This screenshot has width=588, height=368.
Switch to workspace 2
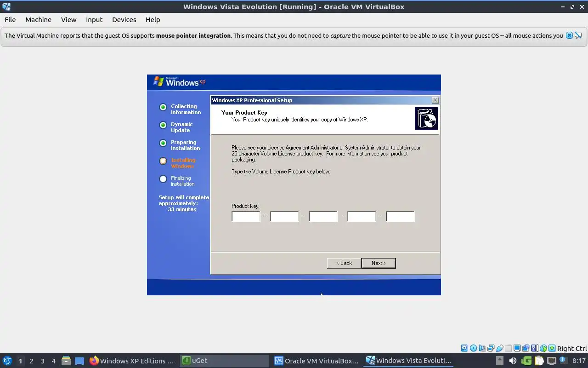(x=31, y=361)
